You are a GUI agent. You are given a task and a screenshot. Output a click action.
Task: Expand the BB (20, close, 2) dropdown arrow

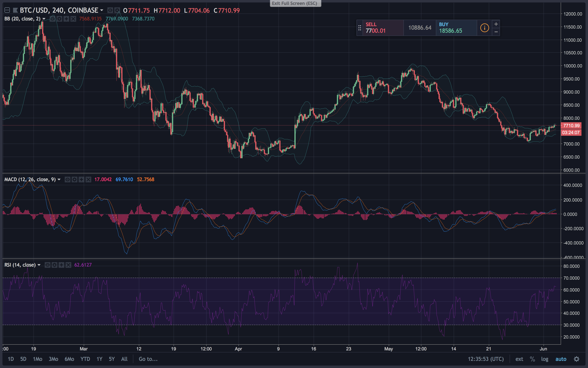[x=44, y=19]
